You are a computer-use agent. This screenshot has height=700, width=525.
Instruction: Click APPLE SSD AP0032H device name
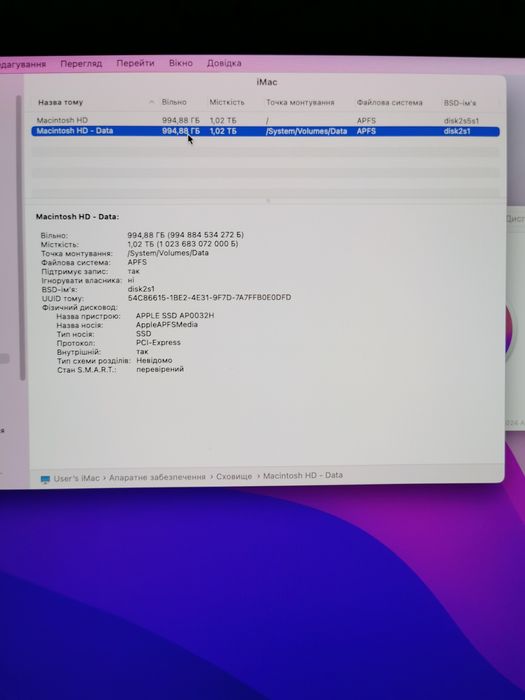pyautogui.click(x=175, y=316)
